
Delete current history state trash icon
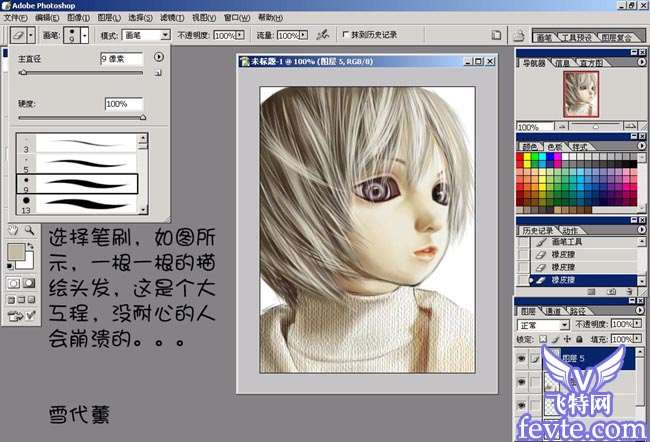629,291
